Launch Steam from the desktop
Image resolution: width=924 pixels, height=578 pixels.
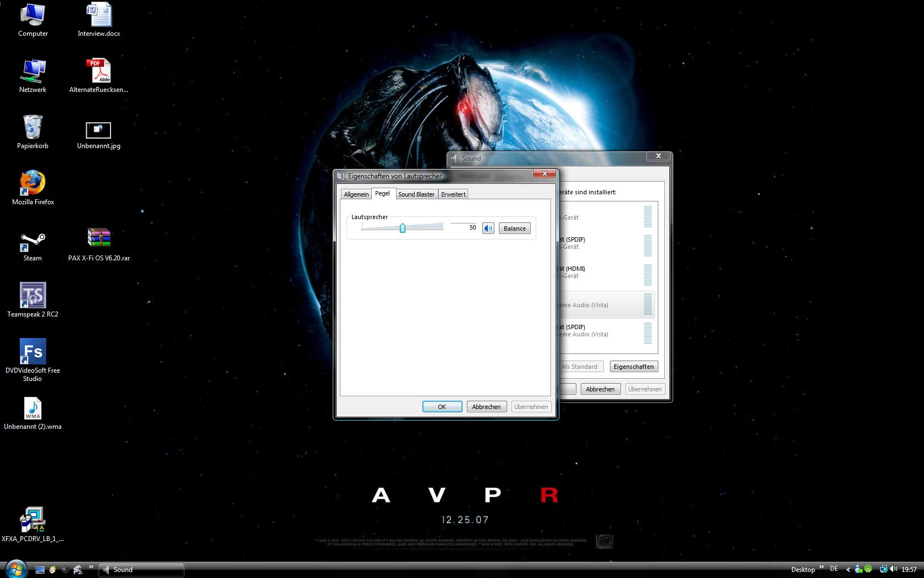33,246
